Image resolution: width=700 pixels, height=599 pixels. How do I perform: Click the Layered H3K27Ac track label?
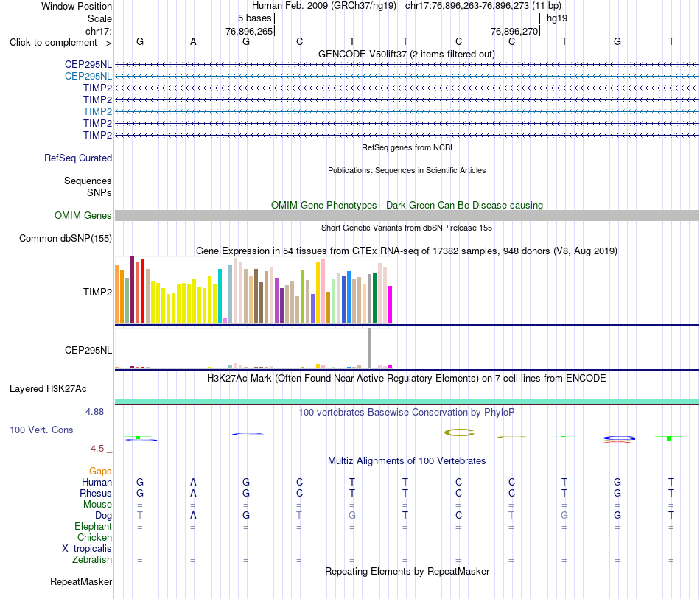(48, 389)
